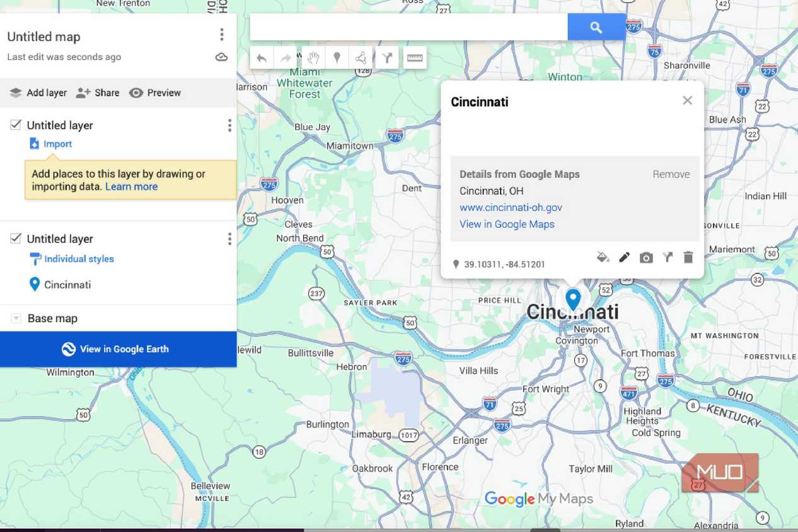Image resolution: width=798 pixels, height=532 pixels.
Task: Click the trash delete feature icon
Action: (688, 257)
